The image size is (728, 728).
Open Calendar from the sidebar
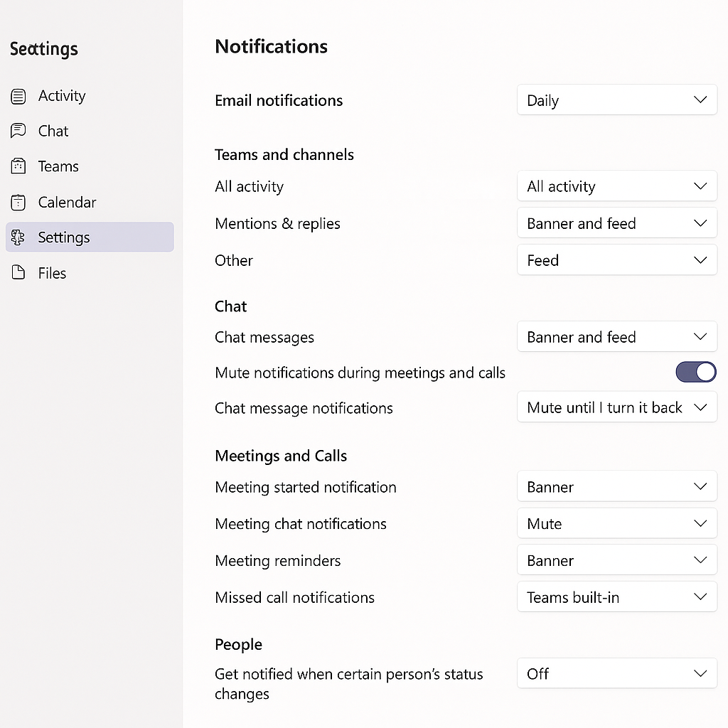click(90, 203)
